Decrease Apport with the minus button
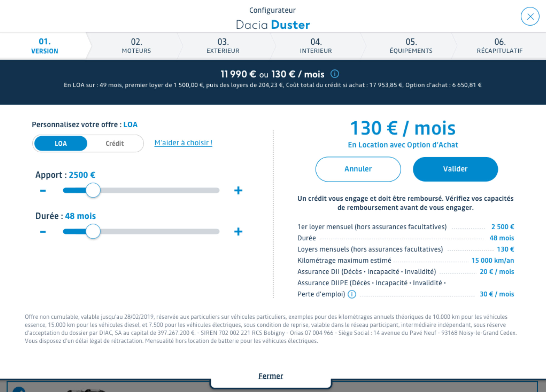Image resolution: width=546 pixels, height=392 pixels. click(43, 191)
